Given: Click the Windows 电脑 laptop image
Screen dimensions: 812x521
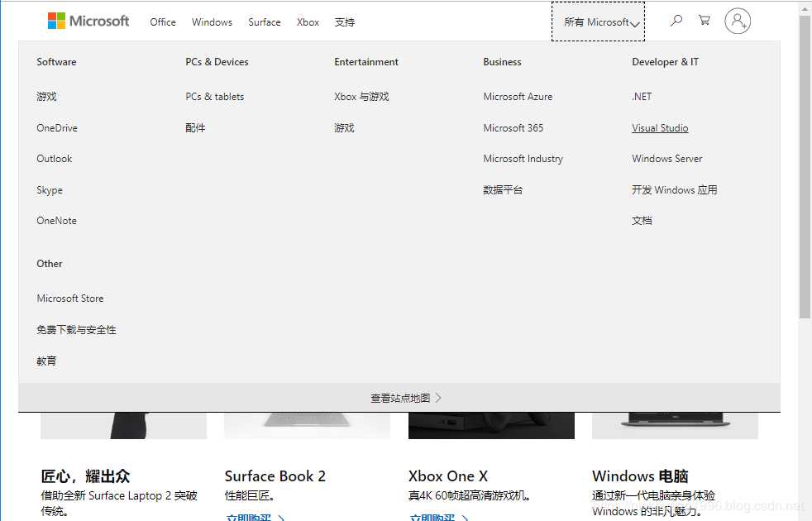Looking at the screenshot, I should pos(676,426).
